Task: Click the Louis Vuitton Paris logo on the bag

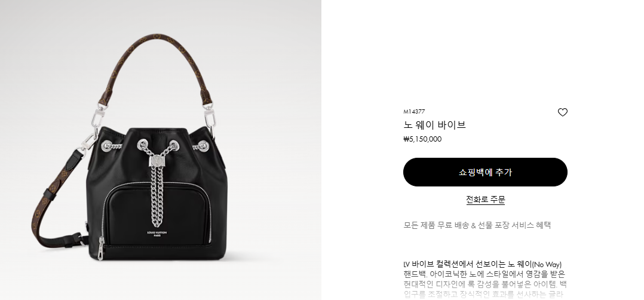Action: click(157, 234)
